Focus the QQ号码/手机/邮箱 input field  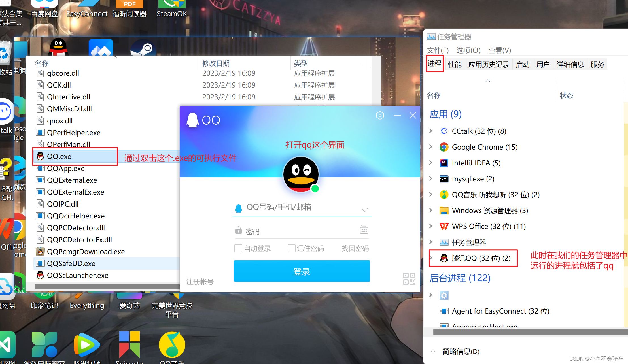point(302,207)
